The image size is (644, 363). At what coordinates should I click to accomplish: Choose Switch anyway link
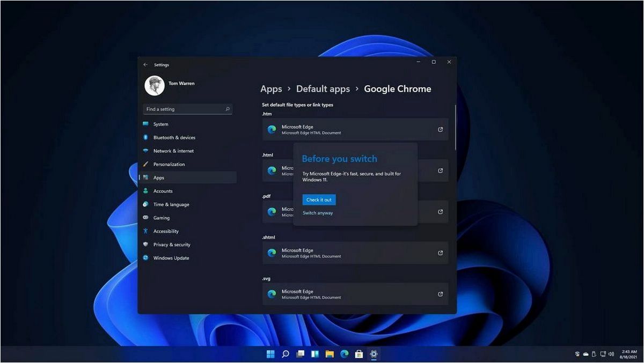(318, 213)
